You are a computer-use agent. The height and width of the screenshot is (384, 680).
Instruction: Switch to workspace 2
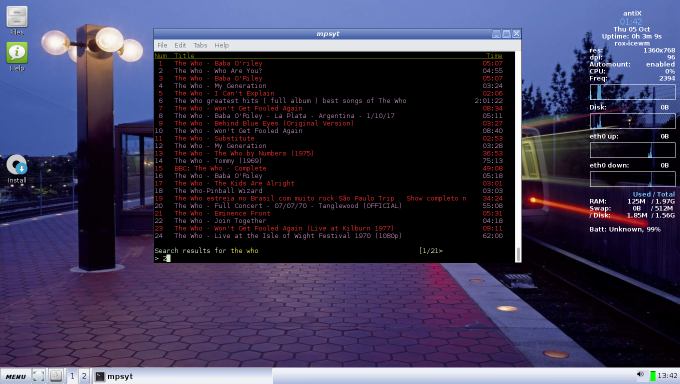click(x=84, y=376)
